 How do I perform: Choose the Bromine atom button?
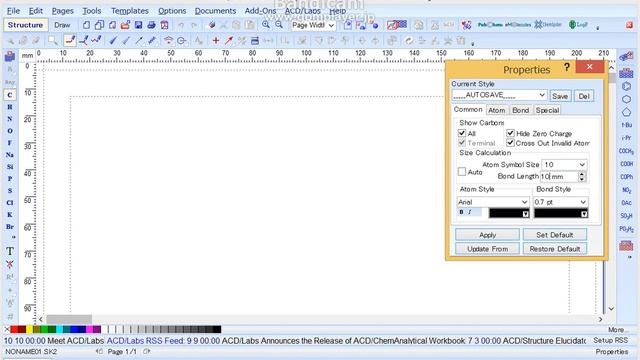[9, 227]
